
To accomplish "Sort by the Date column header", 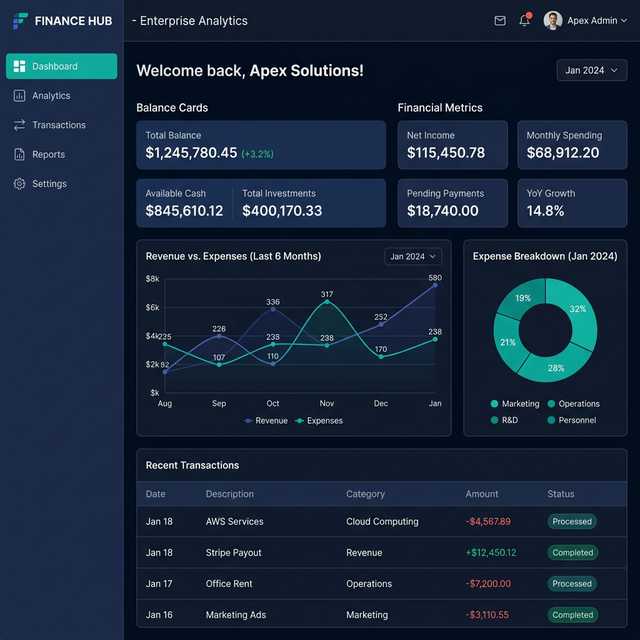I will (156, 494).
